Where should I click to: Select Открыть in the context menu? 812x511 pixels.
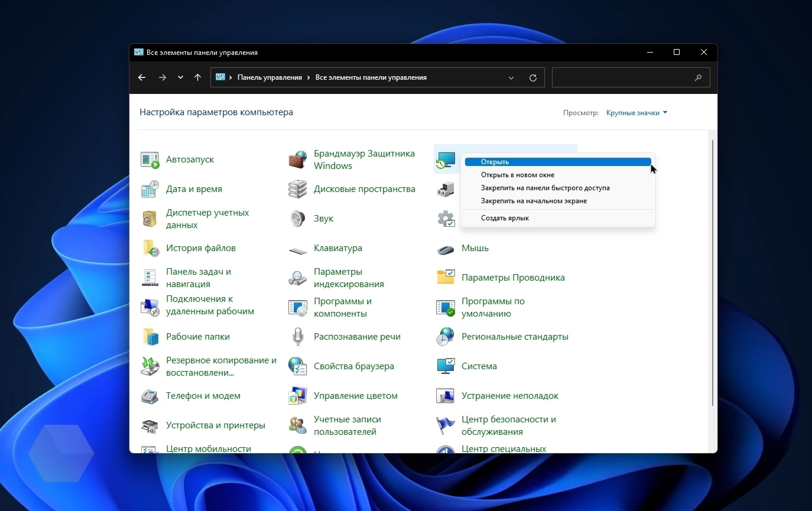point(558,162)
